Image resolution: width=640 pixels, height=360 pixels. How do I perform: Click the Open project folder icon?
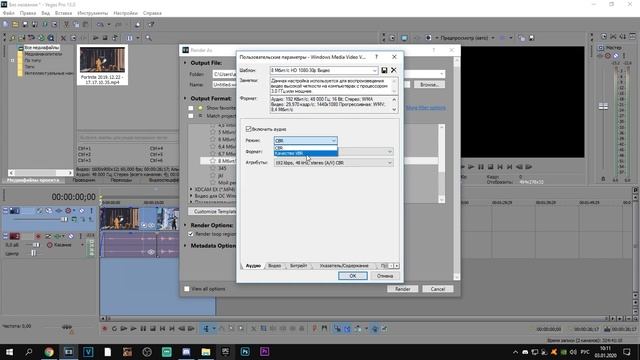pos(15,24)
